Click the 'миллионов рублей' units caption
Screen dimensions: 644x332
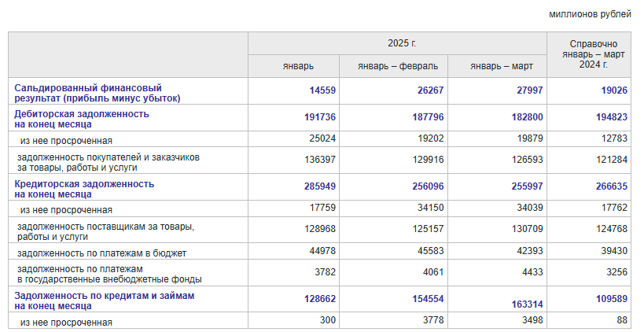coord(590,14)
